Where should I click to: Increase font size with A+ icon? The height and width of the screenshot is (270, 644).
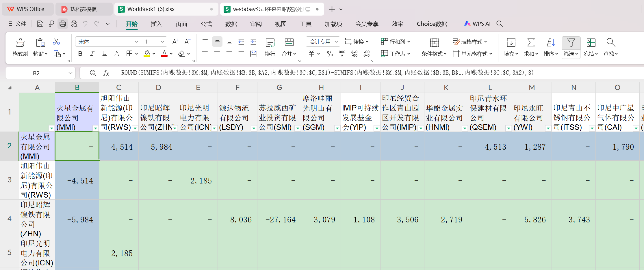[175, 42]
